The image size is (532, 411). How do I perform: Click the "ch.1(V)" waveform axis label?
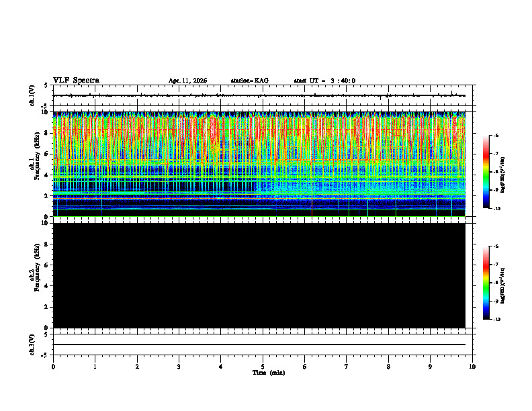32,95
